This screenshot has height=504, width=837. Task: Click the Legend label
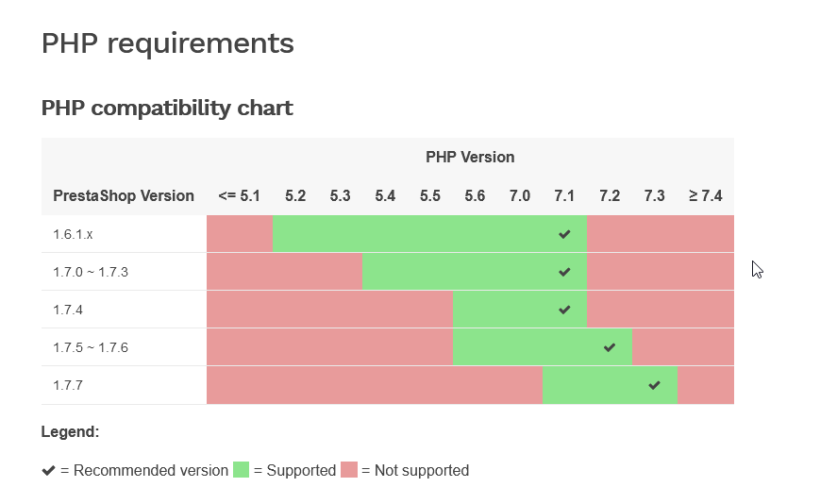point(70,432)
